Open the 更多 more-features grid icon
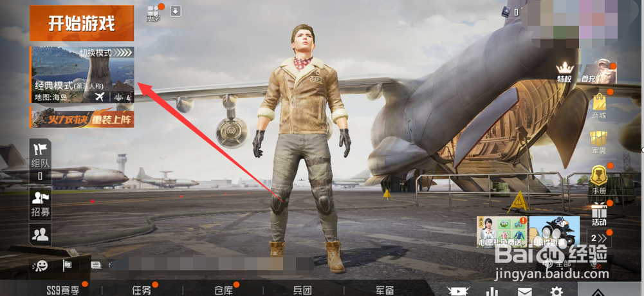644x296 pixels. pos(153,14)
